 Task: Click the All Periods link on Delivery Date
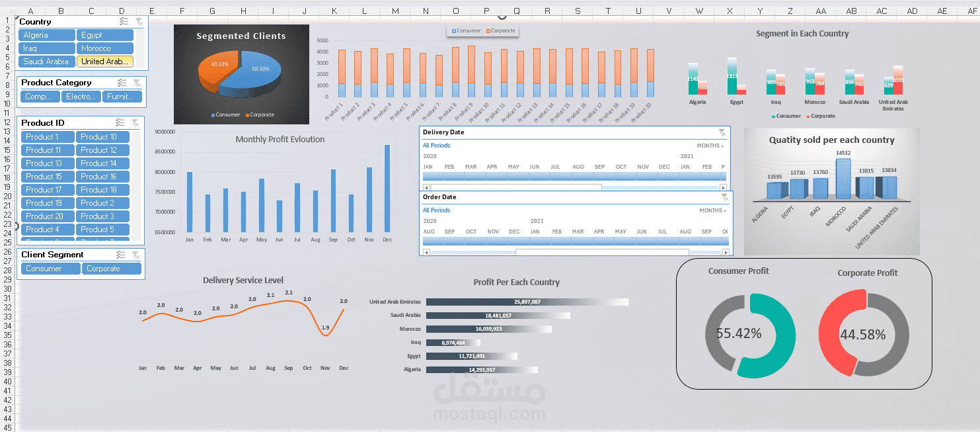tap(436, 145)
